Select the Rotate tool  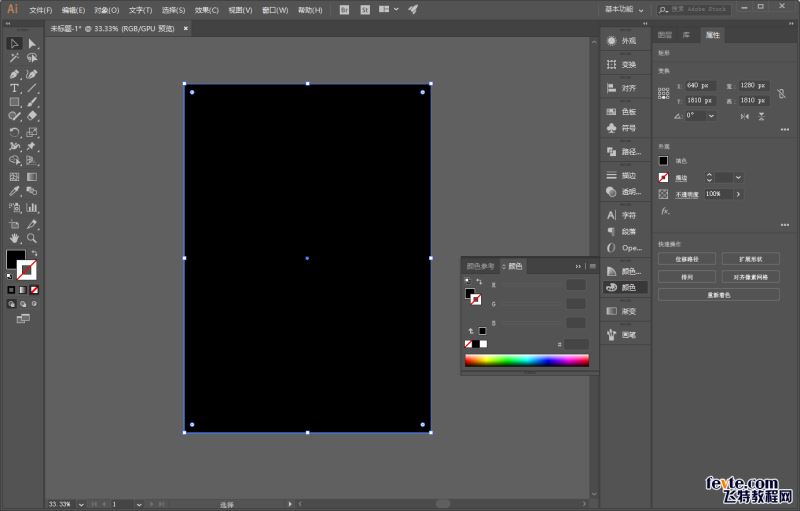click(14, 133)
